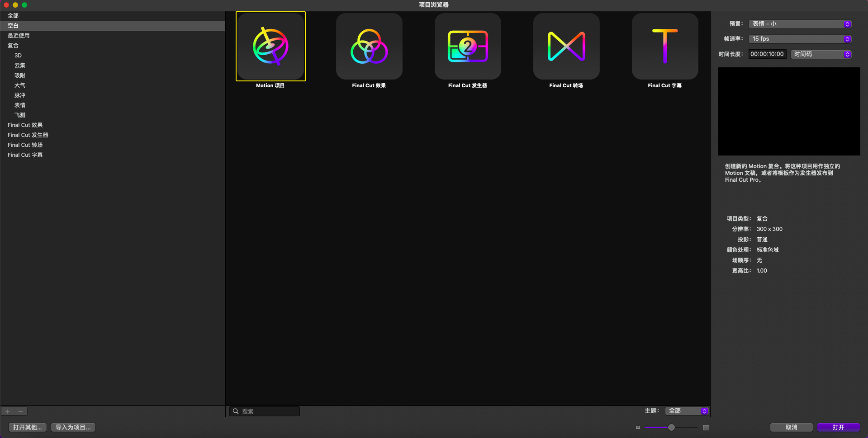868x438 pixels.
Task: Select the Final Cut 效果 template icon
Action: [369, 46]
